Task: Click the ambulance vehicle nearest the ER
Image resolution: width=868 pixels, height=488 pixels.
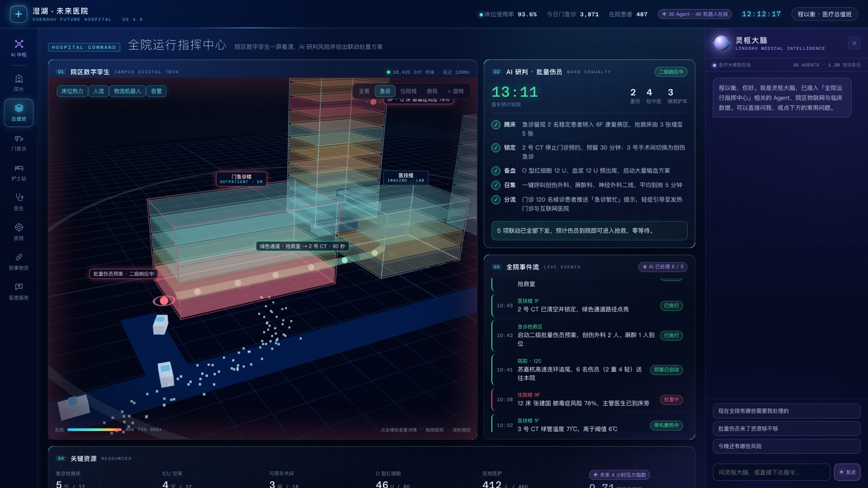Action: click(161, 324)
